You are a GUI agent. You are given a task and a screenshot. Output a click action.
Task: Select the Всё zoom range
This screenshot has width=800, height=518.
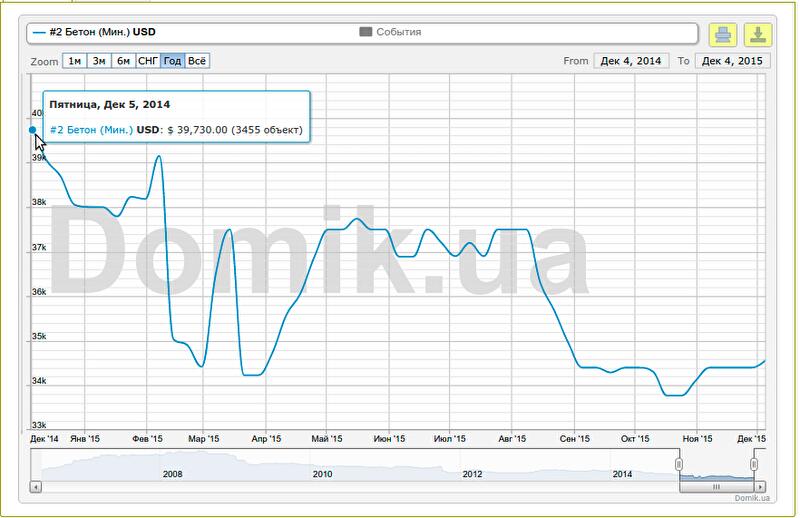(198, 61)
